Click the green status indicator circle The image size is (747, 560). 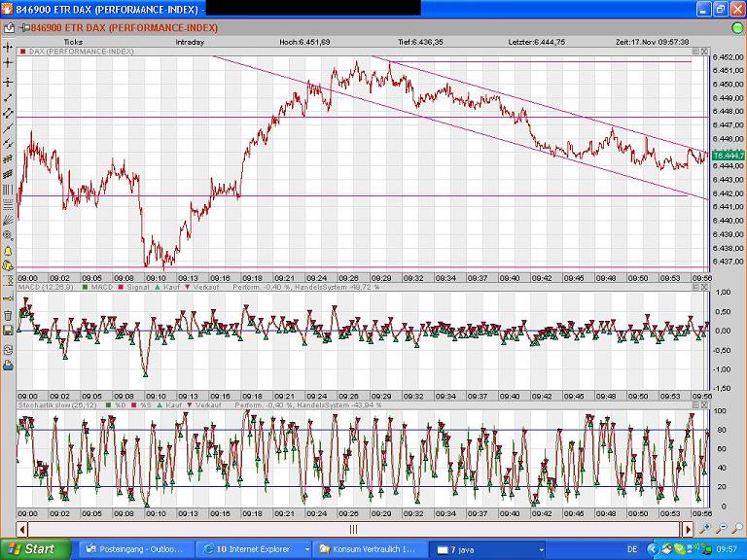click(x=737, y=28)
